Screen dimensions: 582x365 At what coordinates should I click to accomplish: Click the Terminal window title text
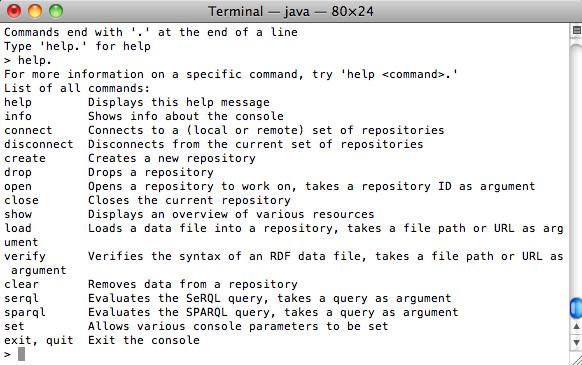291,11
